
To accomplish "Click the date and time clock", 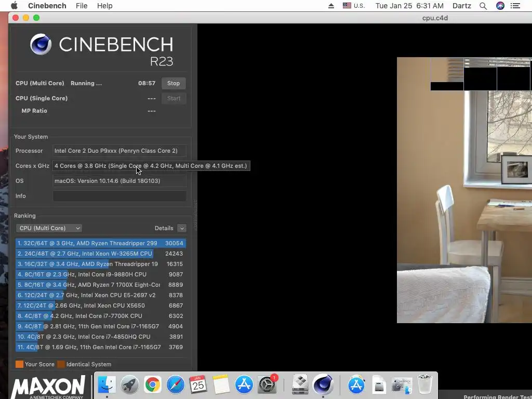I will (409, 6).
